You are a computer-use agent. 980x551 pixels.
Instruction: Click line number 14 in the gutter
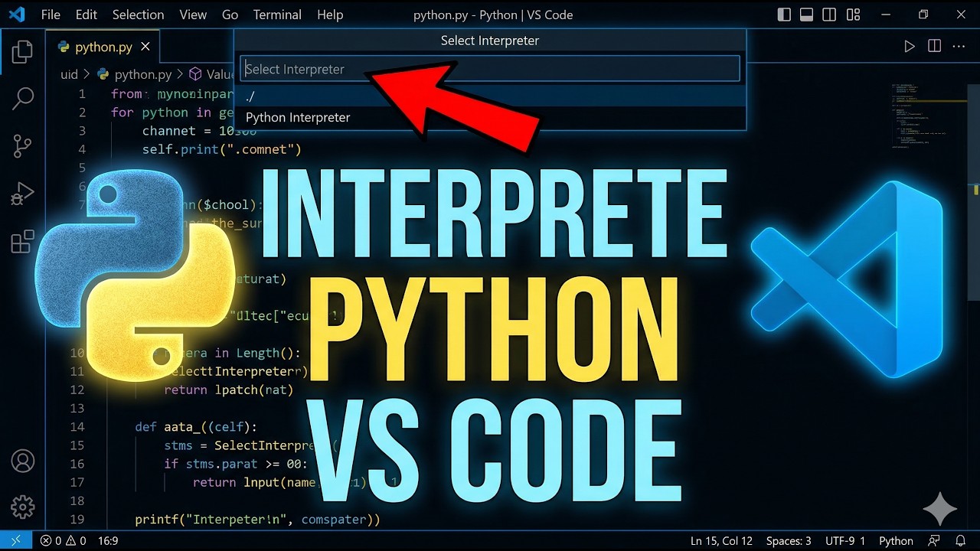coord(77,427)
